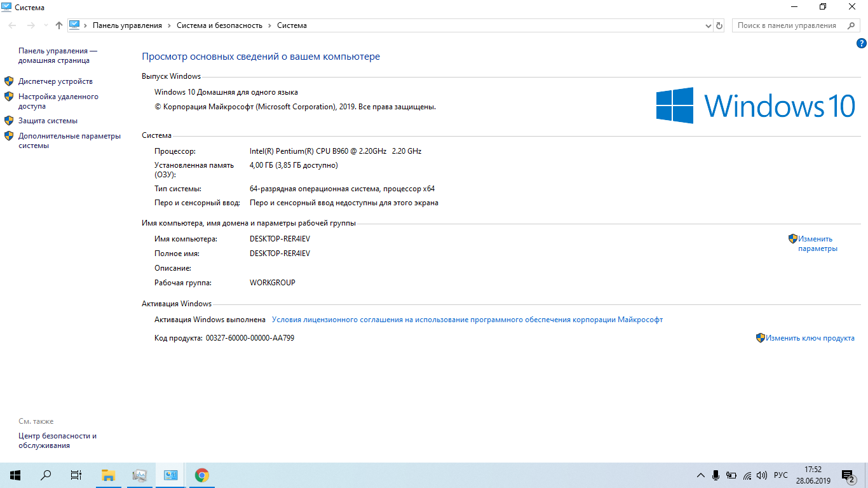868x488 pixels.
Task: Click the blue Help question mark icon
Action: 862,44
